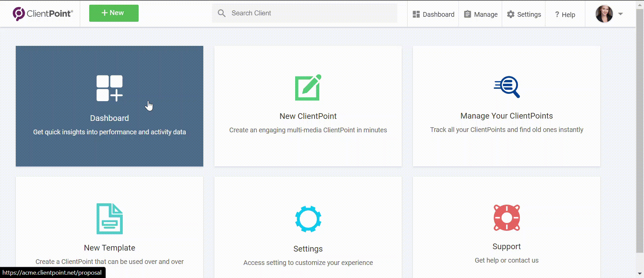Viewport: 644px width, 278px height.
Task: Click the page vertical scrollbar thumb
Action: [640, 131]
